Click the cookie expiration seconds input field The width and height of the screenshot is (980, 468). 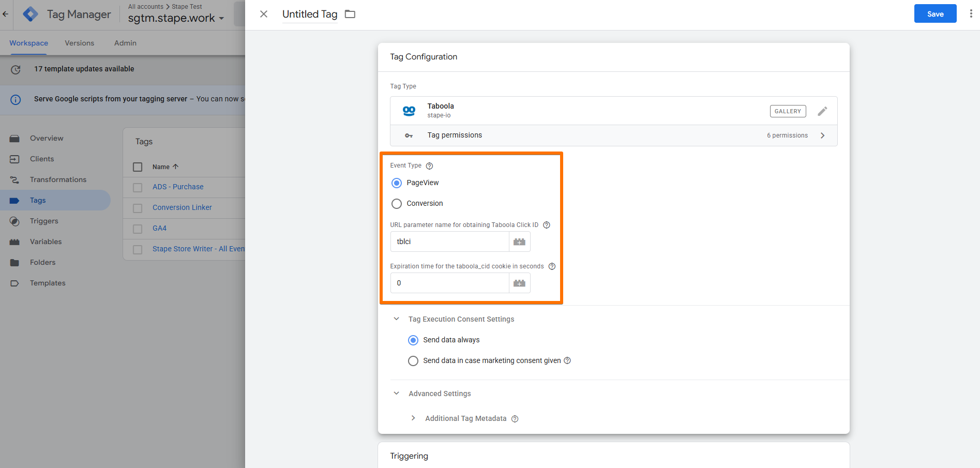449,283
